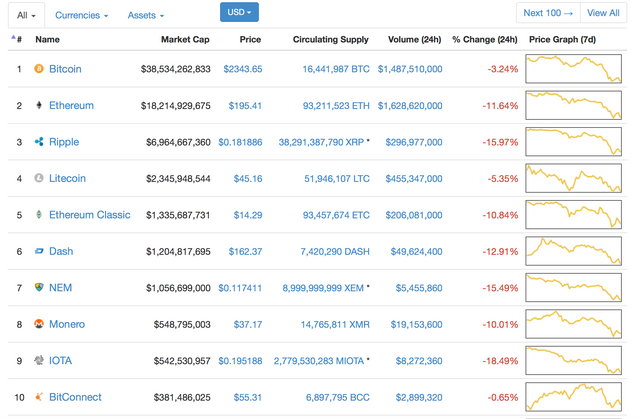The height and width of the screenshot is (419, 640).
Task: Expand the Assets dropdown menu
Action: tap(146, 15)
